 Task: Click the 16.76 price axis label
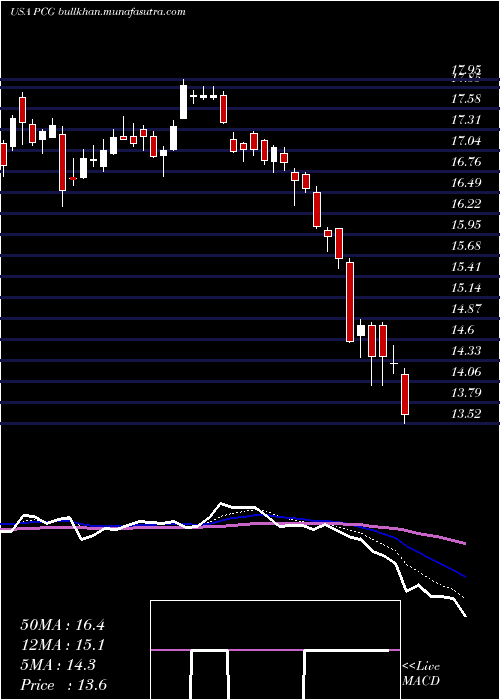[466, 162]
